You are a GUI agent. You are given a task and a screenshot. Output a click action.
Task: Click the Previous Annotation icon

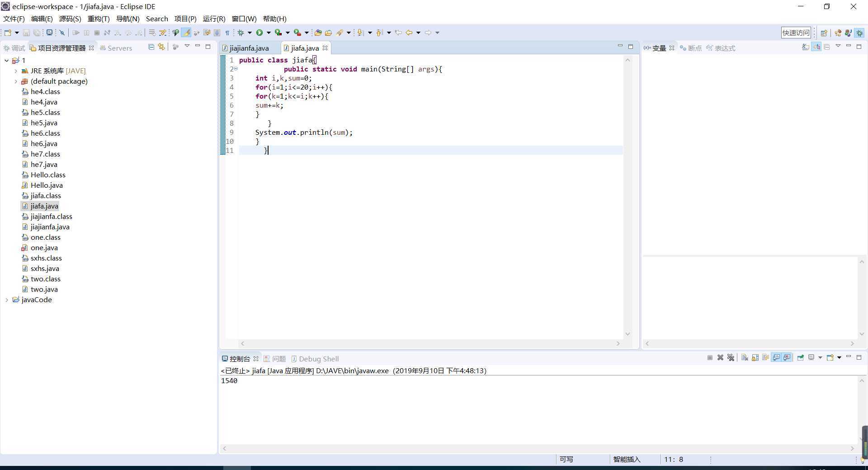[379, 33]
